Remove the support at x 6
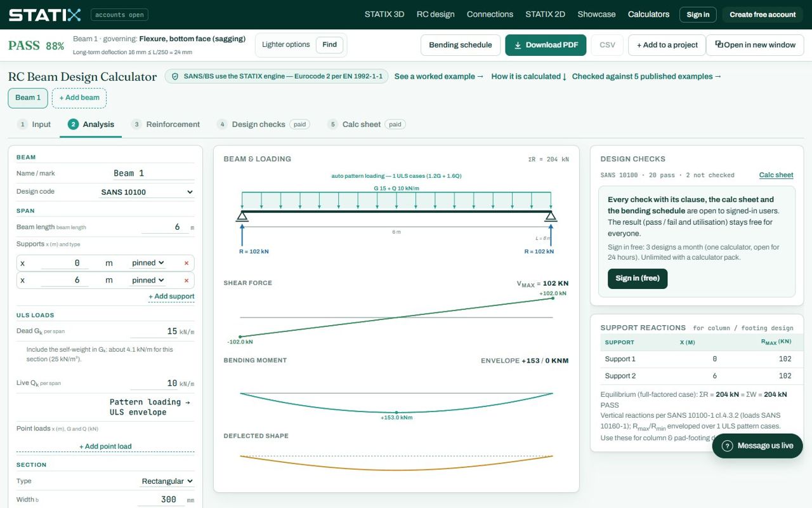Image resolution: width=812 pixels, height=508 pixels. (x=187, y=280)
